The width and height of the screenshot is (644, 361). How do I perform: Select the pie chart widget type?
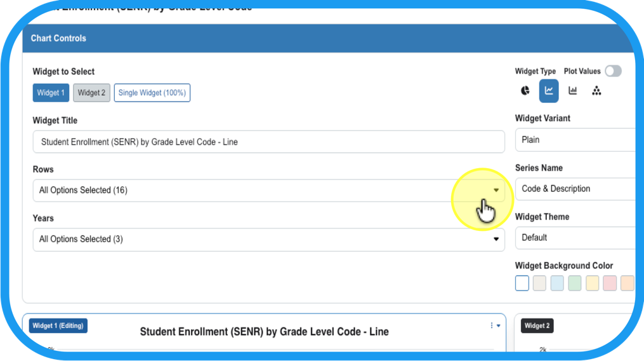pos(525,91)
